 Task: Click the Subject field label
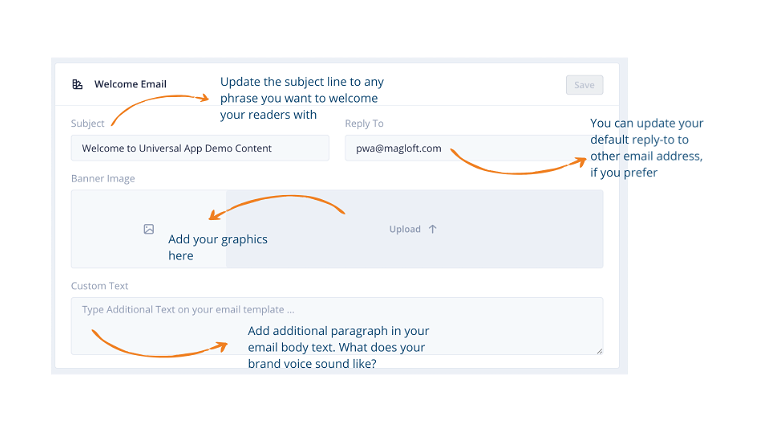tap(88, 123)
